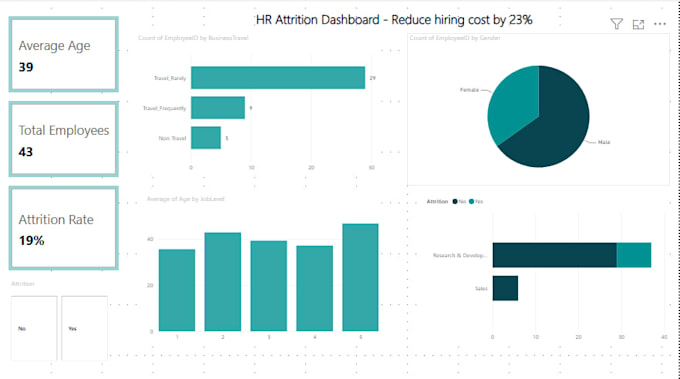Click the Average Age value 39

tap(26, 67)
